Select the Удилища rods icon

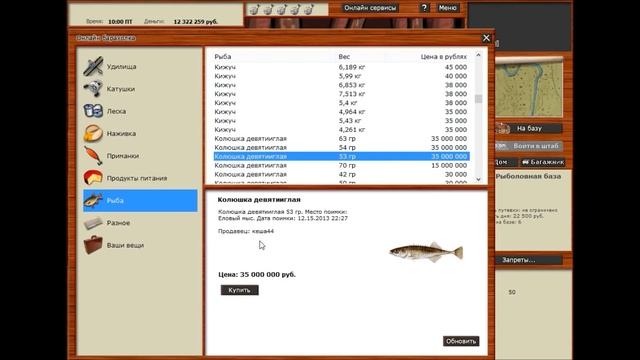click(x=93, y=67)
